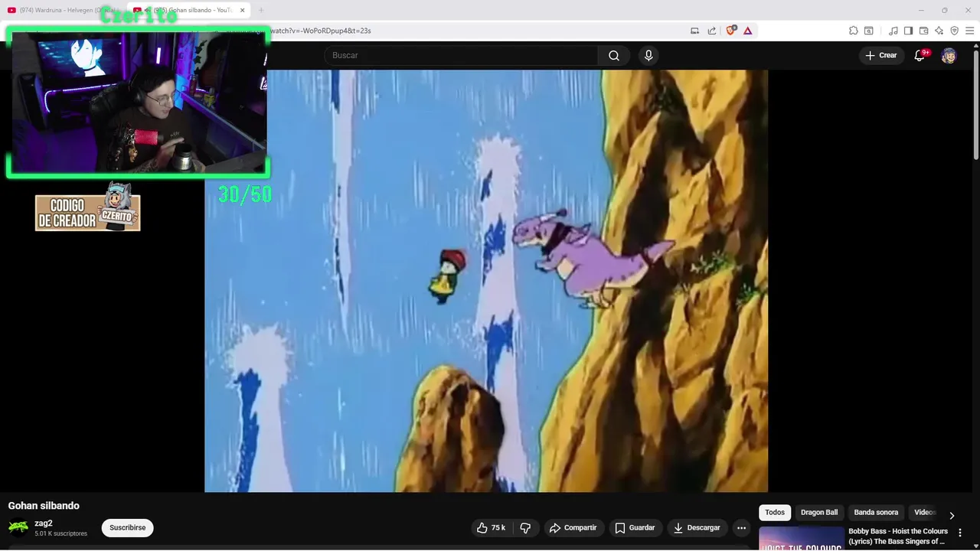Screen dimensions: 980x551
Task: Select the Todos filter chip
Action: click(x=775, y=513)
